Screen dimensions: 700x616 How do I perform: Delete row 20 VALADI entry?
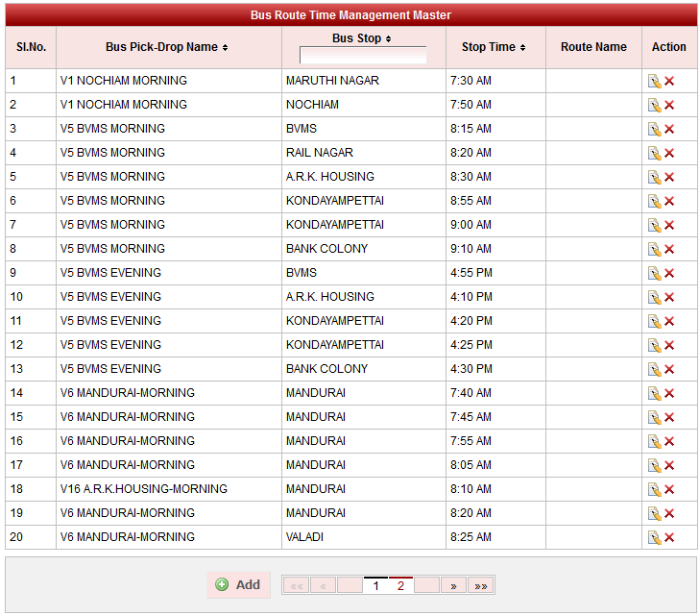(669, 538)
